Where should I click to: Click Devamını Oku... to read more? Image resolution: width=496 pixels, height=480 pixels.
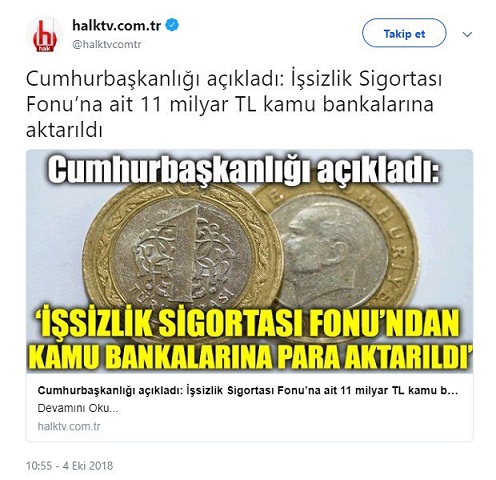point(78,408)
